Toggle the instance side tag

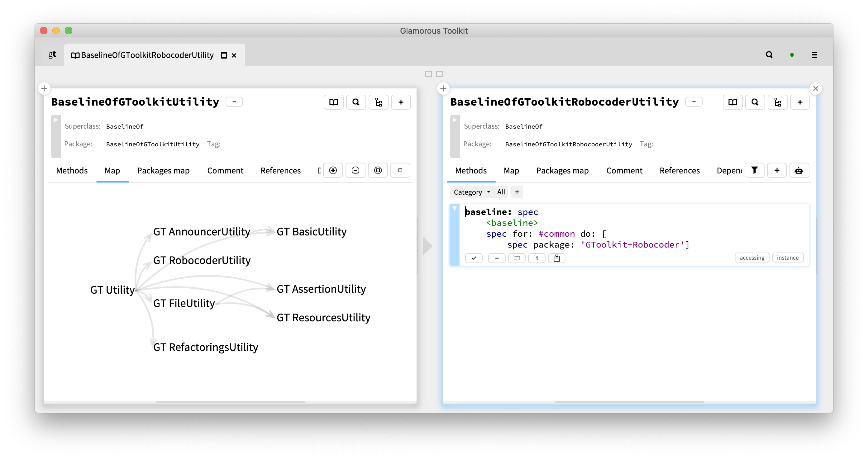[x=788, y=258]
